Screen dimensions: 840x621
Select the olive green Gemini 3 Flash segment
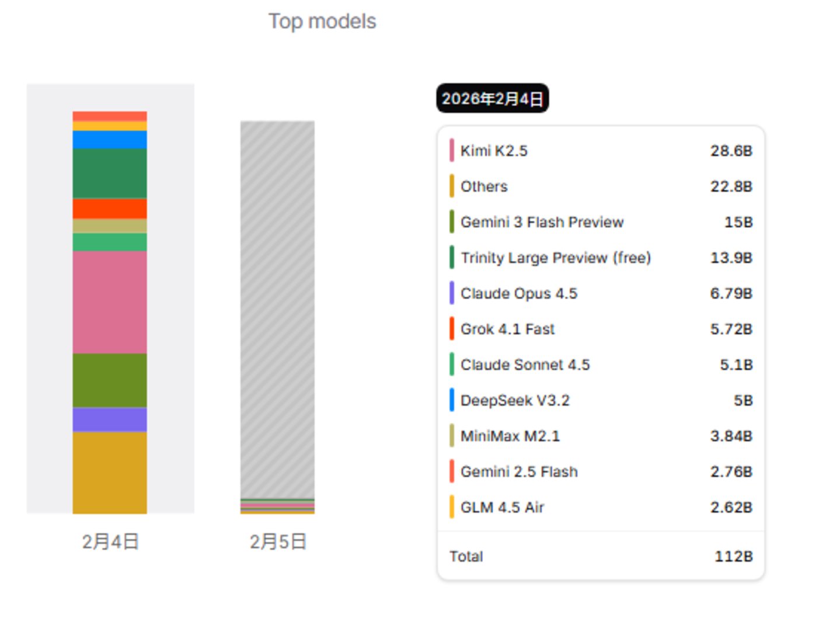pyautogui.click(x=110, y=380)
